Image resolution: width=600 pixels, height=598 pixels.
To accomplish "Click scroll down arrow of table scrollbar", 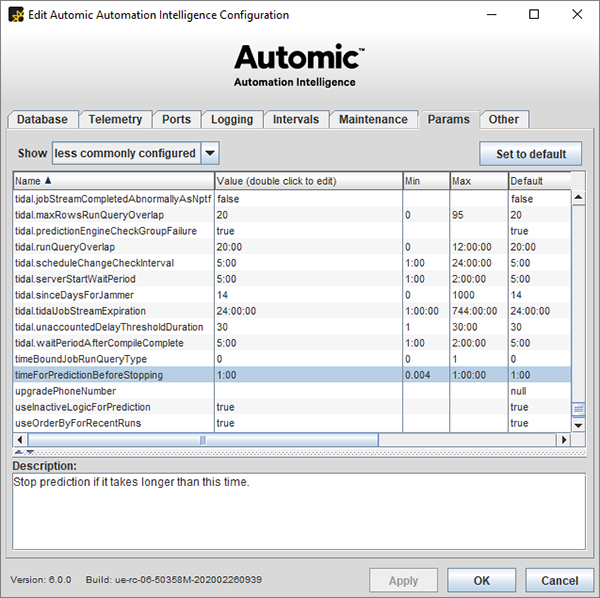I will pyautogui.click(x=578, y=425).
